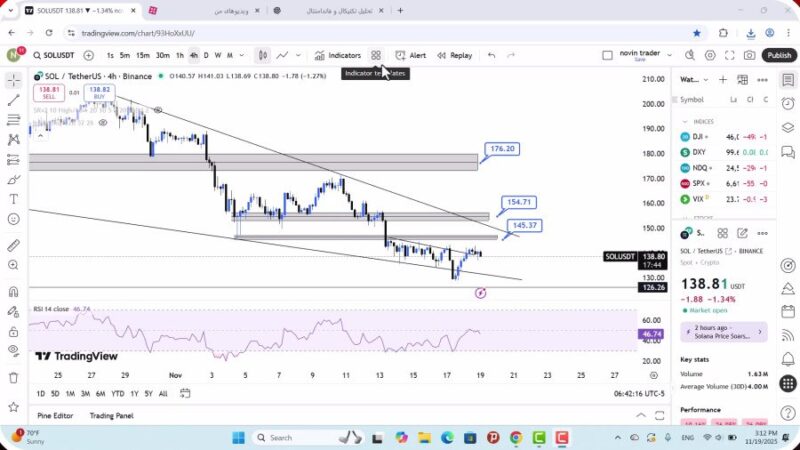The height and width of the screenshot is (450, 800).
Task: Open the Trading Panel tab
Action: (x=111, y=415)
